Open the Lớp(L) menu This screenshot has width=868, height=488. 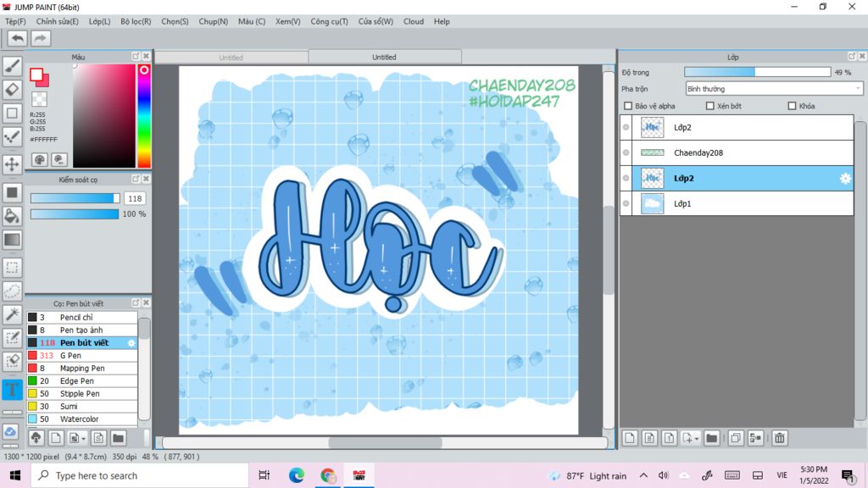100,21
